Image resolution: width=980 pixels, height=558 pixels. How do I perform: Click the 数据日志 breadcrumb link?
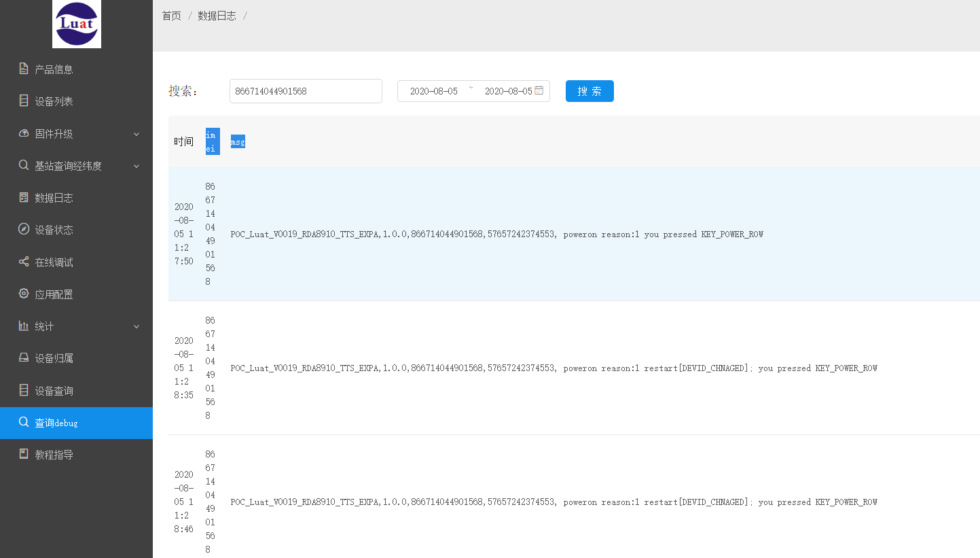(x=217, y=16)
